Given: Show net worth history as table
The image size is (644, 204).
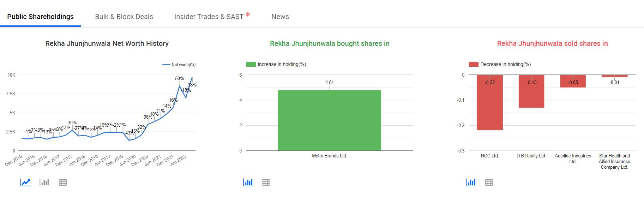Looking at the screenshot, I should tap(63, 182).
